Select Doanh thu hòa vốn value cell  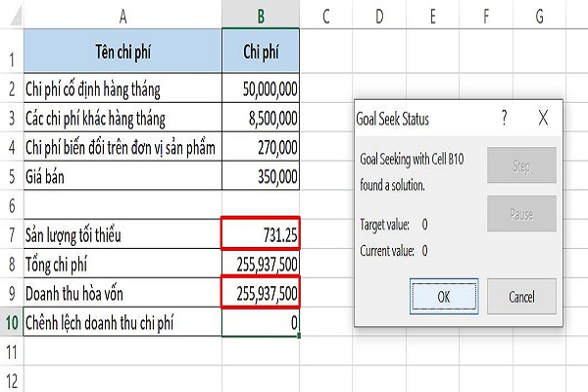262,292
